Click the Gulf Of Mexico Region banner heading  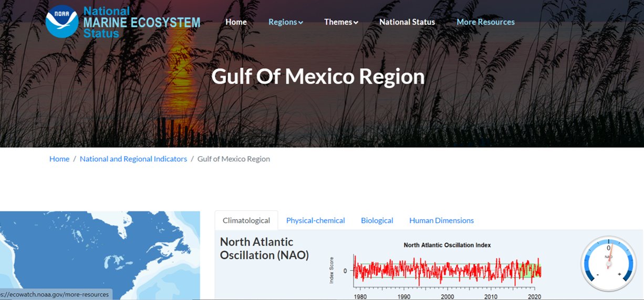(318, 77)
